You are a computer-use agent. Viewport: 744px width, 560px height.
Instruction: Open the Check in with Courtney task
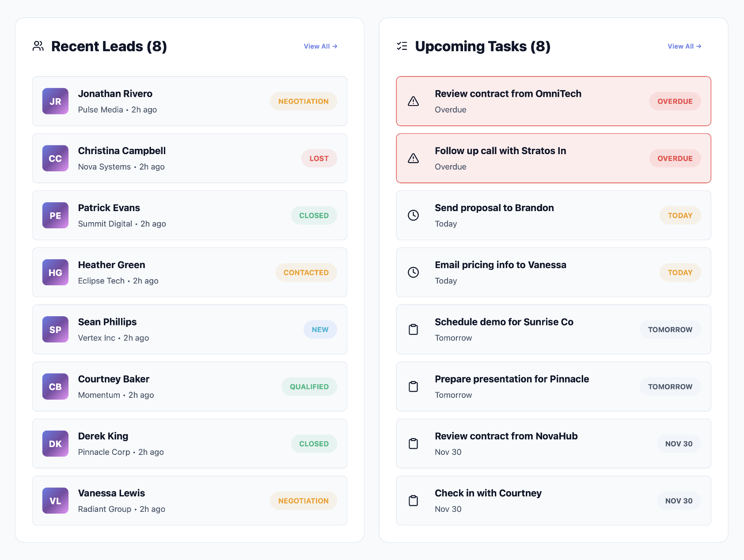point(553,500)
